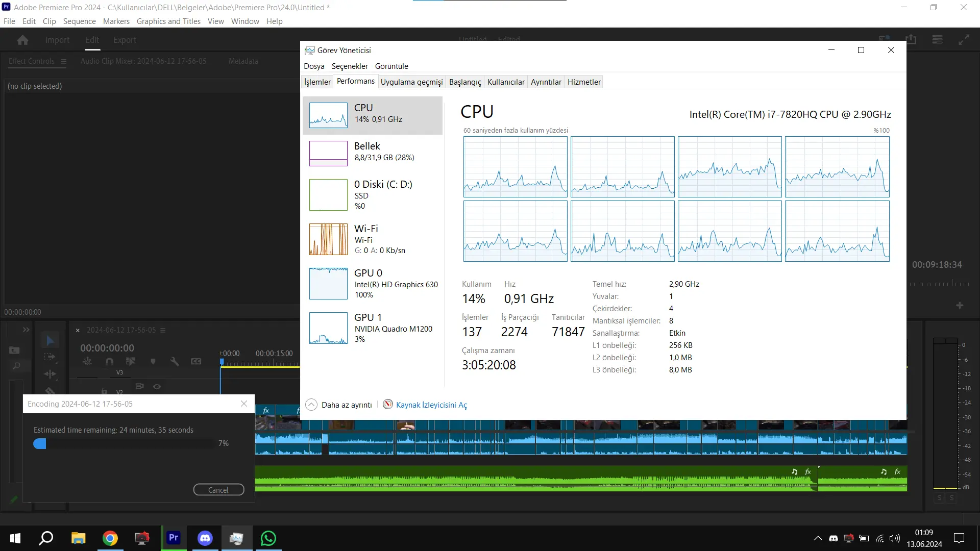Viewport: 980px width, 551px height.
Task: Add a marker with the timeline marker icon
Action: pyautogui.click(x=153, y=361)
